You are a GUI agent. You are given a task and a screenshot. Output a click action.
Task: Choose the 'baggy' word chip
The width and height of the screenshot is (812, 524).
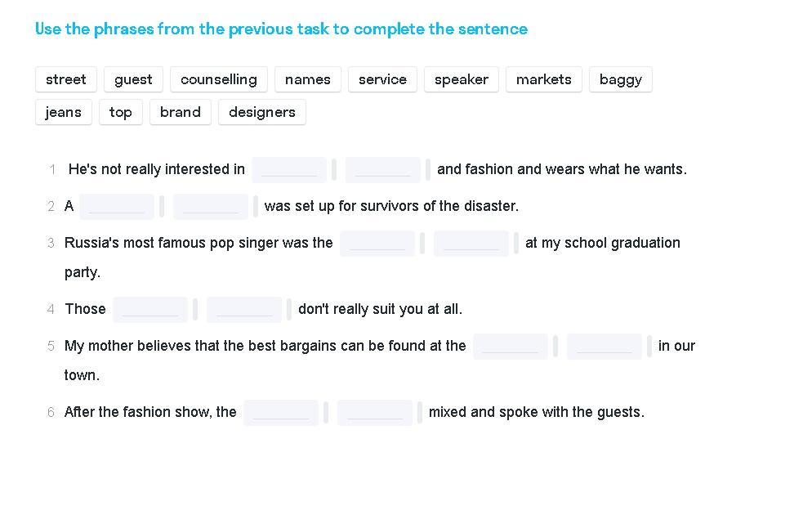621,79
